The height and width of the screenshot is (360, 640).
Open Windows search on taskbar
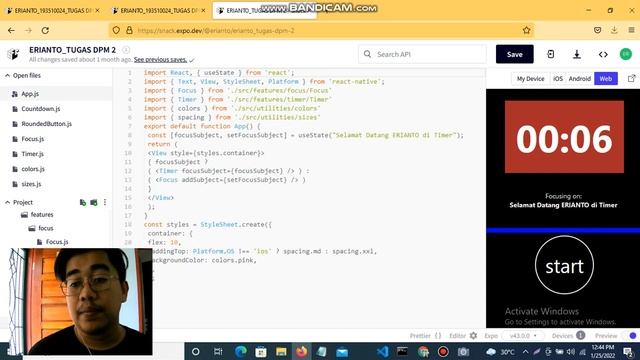[x=196, y=351]
